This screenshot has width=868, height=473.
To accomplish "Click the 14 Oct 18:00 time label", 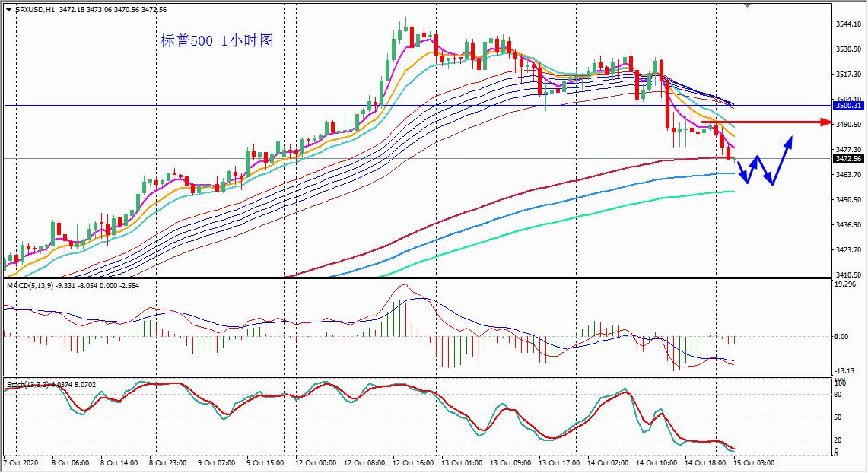I will point(705,462).
